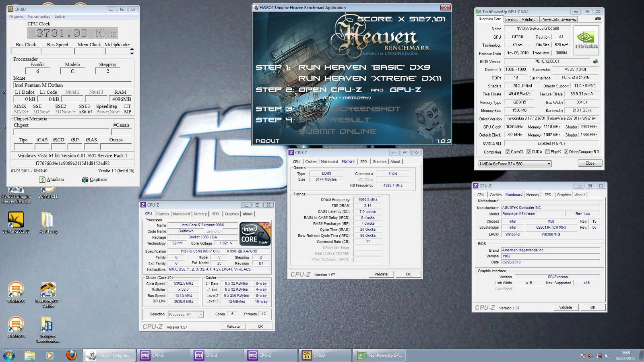Click Validate in the CPU-Z Mainboard window
644x362 pixels.
click(566, 307)
